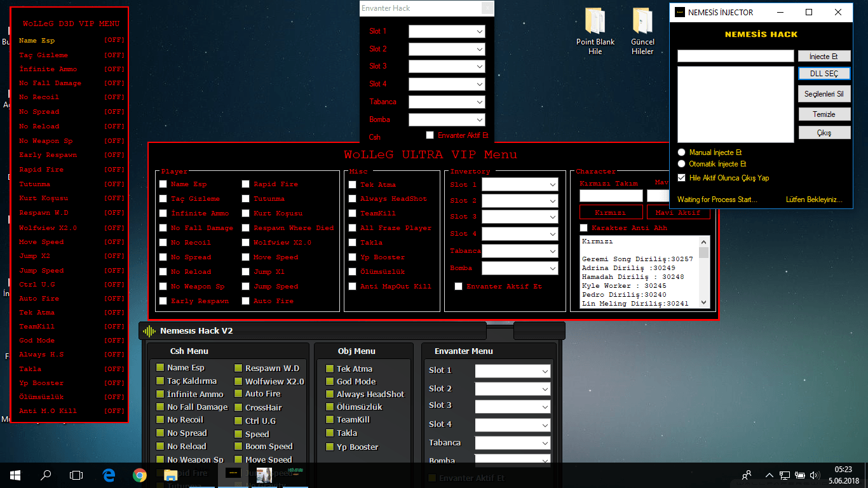Click the Çıkış button in injector
The width and height of the screenshot is (868, 488).
pyautogui.click(x=824, y=133)
